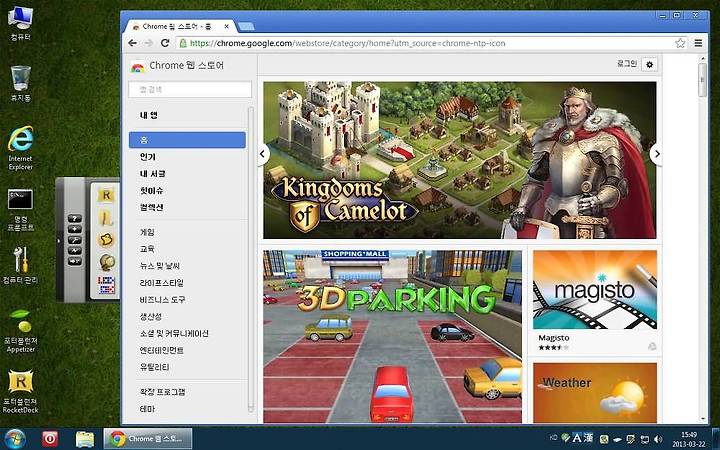The height and width of the screenshot is (450, 720).
Task: Open the Windows Start menu orb
Action: pos(15,439)
